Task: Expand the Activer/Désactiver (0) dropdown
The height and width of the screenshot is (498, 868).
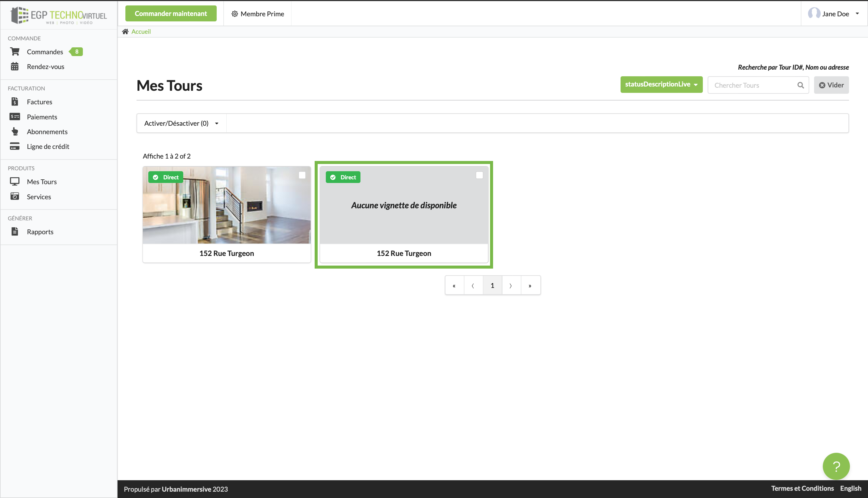Action: (x=181, y=123)
